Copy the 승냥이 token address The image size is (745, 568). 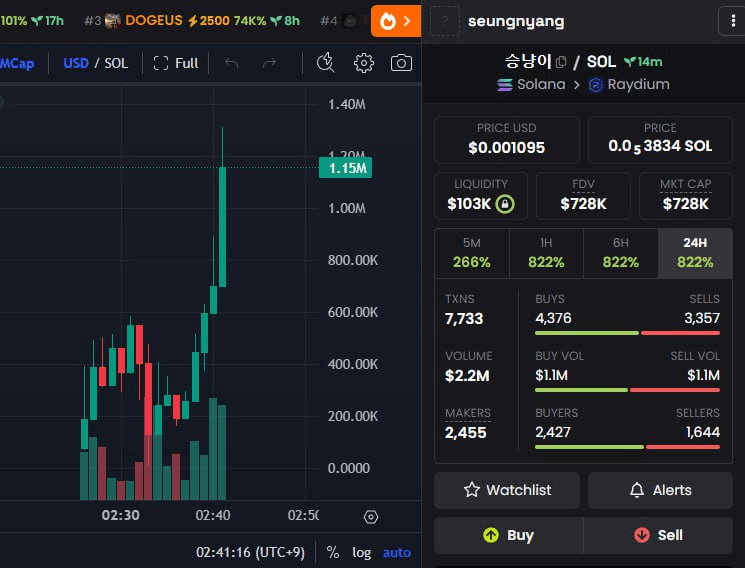coord(561,62)
